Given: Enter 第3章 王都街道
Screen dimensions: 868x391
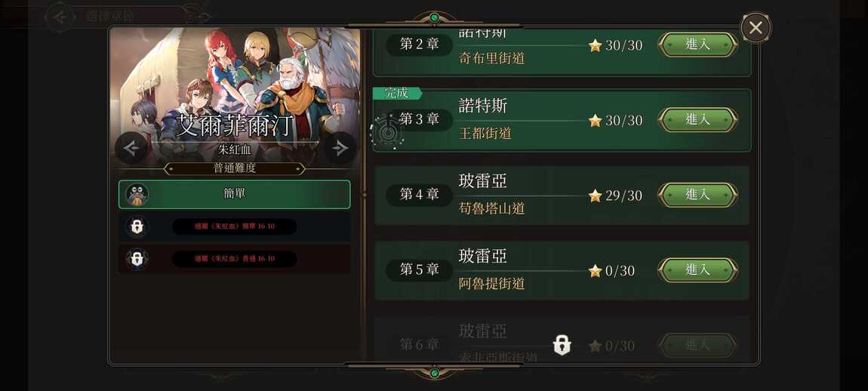Looking at the screenshot, I should (697, 119).
